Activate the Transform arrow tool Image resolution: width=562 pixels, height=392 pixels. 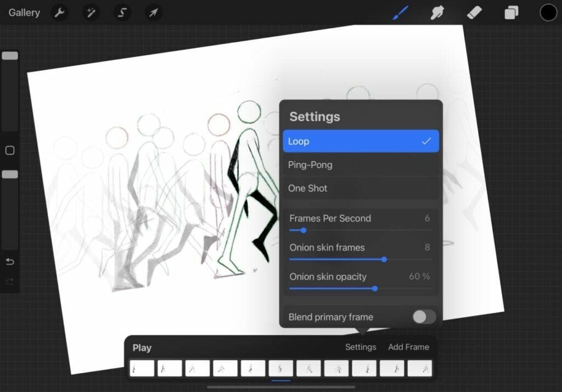pyautogui.click(x=154, y=13)
